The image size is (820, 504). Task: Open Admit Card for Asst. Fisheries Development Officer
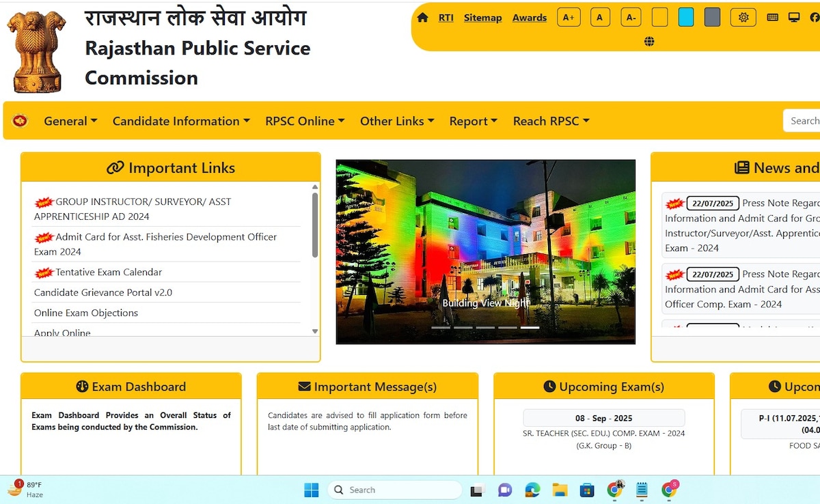156,244
